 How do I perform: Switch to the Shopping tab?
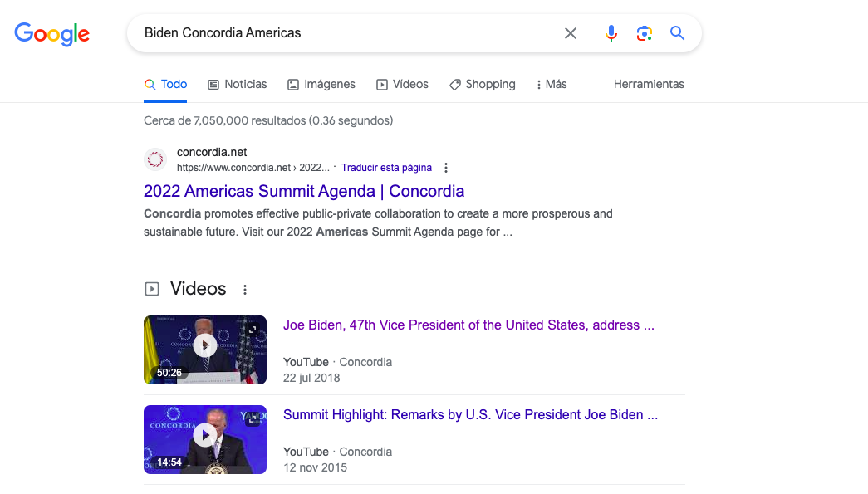[x=483, y=84]
